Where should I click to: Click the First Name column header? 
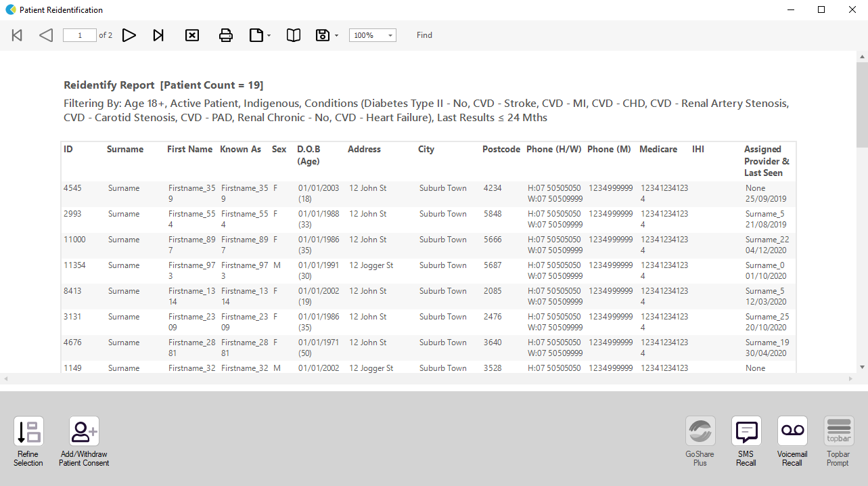pyautogui.click(x=190, y=150)
